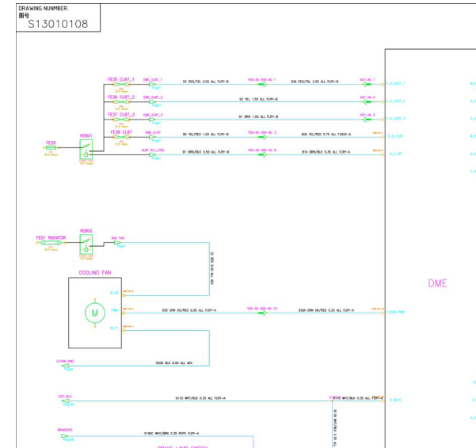Select the FE35 CL87_1 fuse symbol
The image size is (476, 448).
pyautogui.click(x=121, y=85)
